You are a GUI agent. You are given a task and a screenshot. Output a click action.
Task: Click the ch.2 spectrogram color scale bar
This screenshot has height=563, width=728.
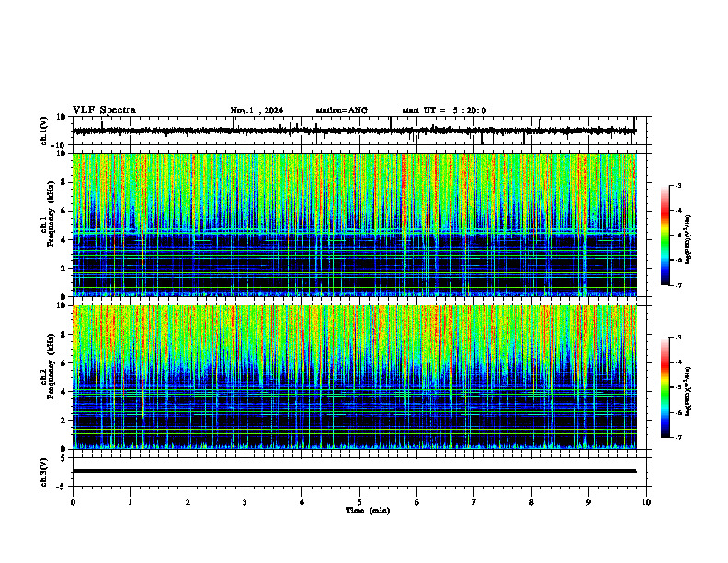pos(665,387)
